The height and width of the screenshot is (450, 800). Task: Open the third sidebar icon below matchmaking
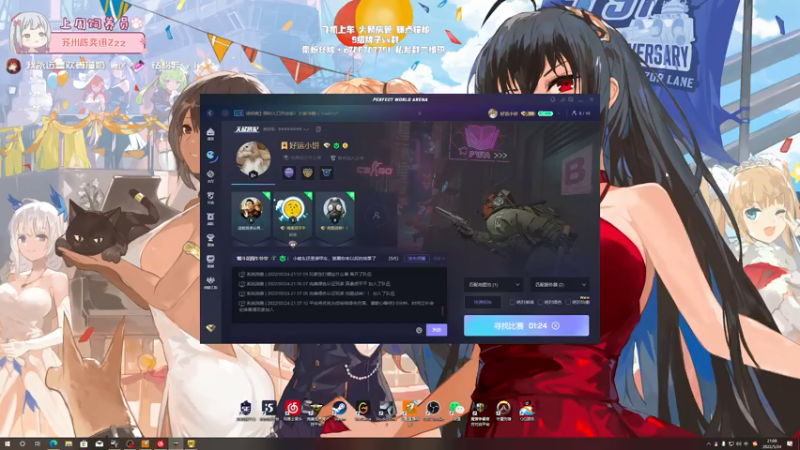(211, 177)
